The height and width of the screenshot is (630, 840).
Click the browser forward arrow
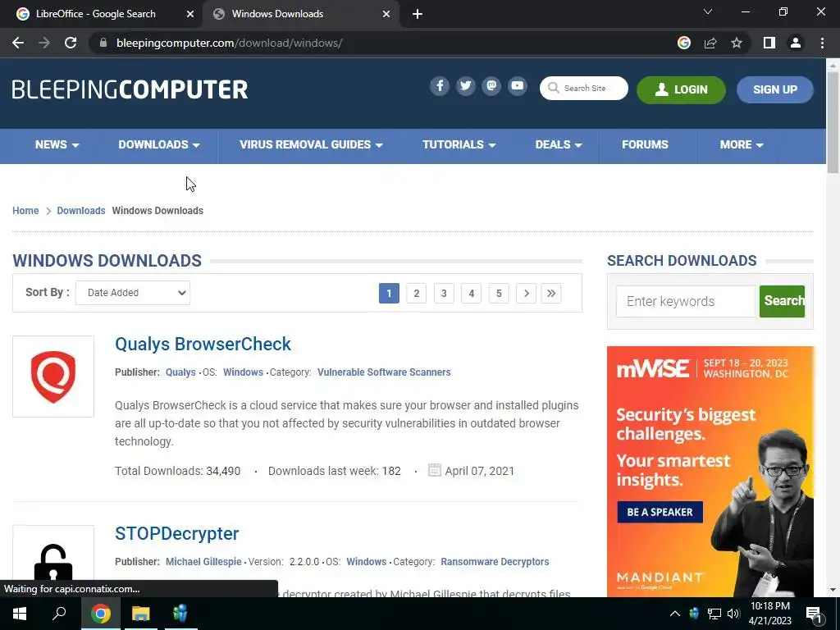tap(44, 43)
